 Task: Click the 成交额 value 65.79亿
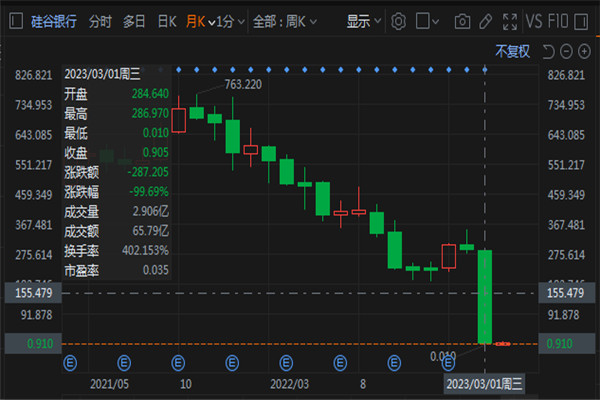coord(150,231)
